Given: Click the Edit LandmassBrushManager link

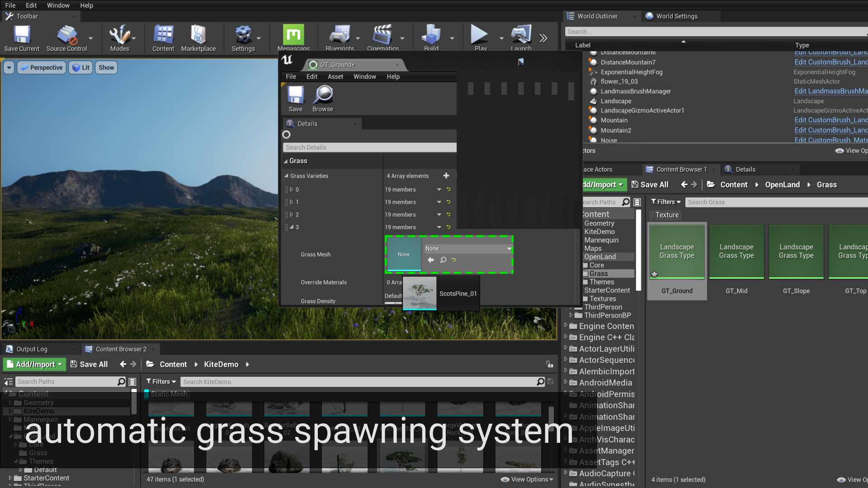Looking at the screenshot, I should tap(830, 91).
